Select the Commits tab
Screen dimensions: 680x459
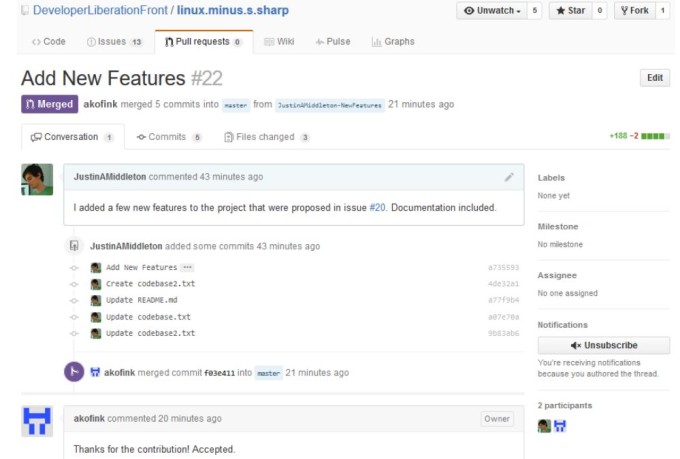pyautogui.click(x=169, y=137)
